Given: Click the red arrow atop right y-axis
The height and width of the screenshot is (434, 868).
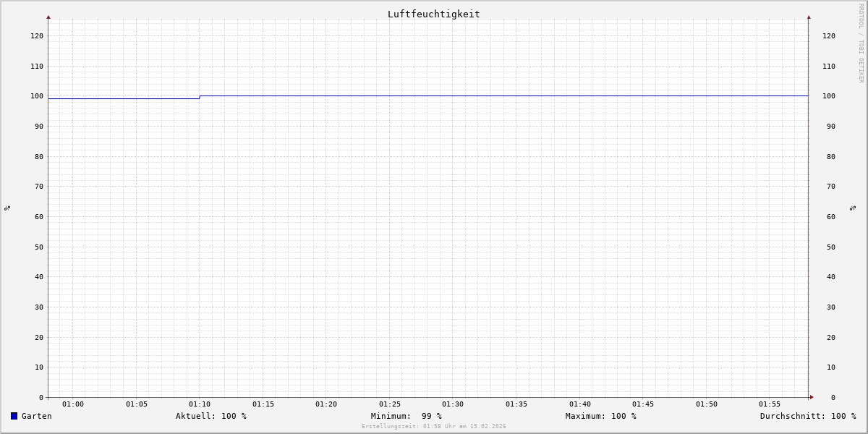Looking at the screenshot, I should tap(809, 17).
